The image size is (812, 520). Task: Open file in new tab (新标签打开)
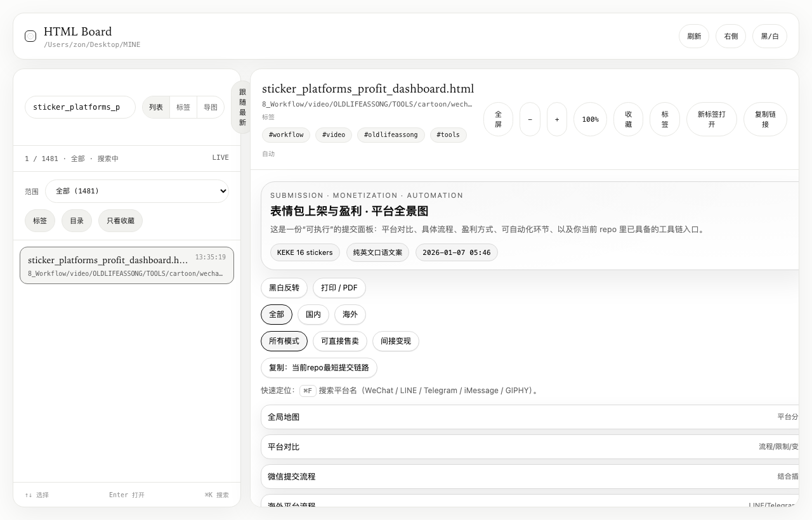coord(711,119)
